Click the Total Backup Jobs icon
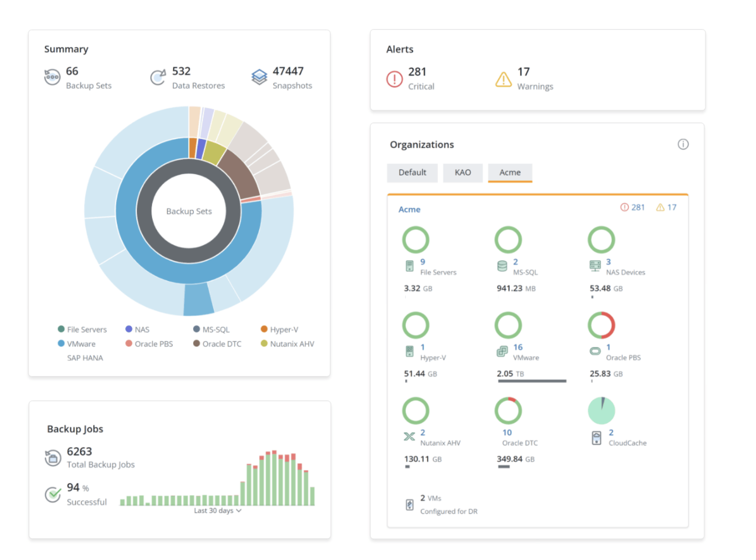The image size is (756, 560). (x=53, y=458)
